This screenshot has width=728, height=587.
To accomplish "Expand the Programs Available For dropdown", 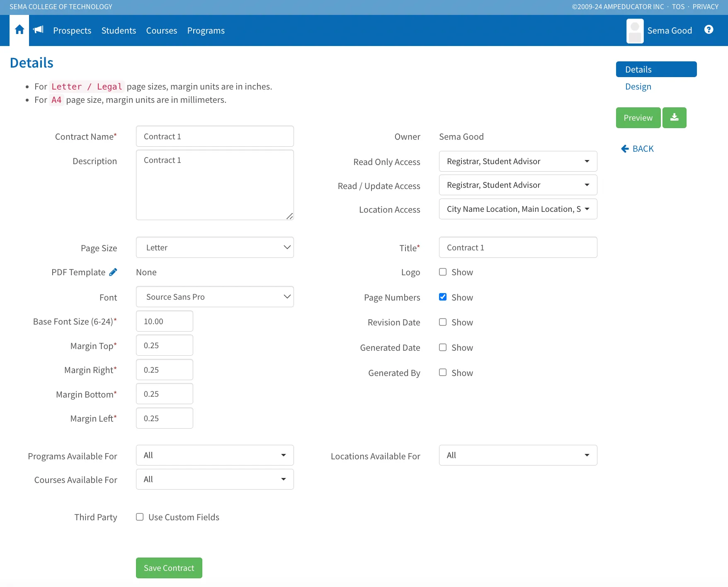I will [x=215, y=455].
